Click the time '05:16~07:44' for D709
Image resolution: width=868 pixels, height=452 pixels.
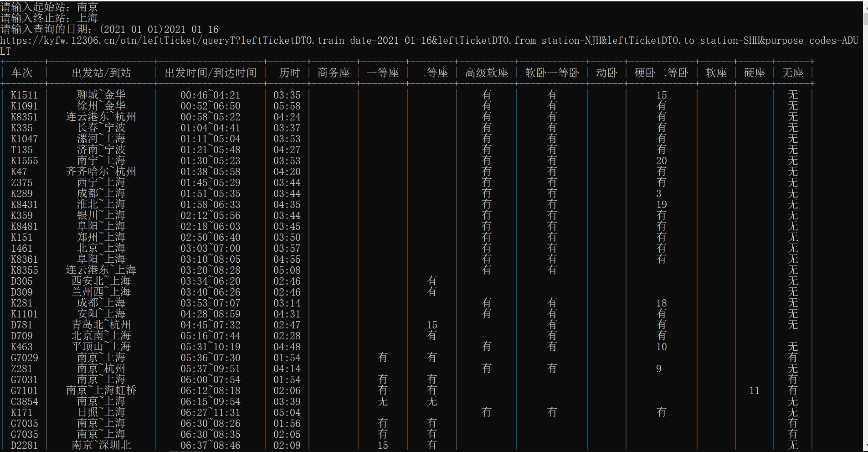coord(211,336)
